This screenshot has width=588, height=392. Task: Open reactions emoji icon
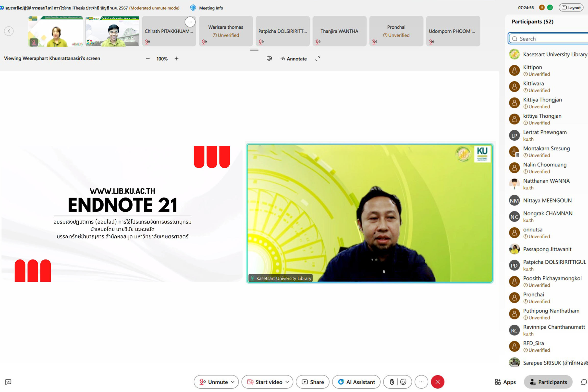403,382
